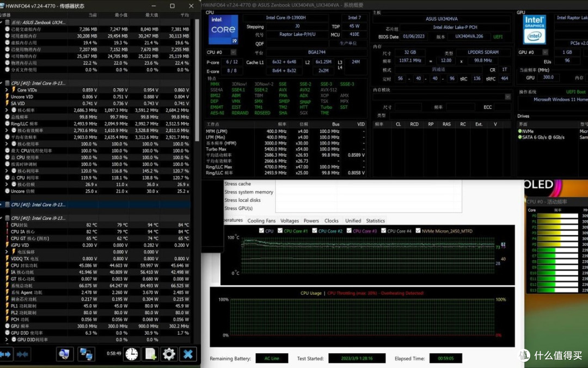Switch to the Powers tab

tap(311, 221)
